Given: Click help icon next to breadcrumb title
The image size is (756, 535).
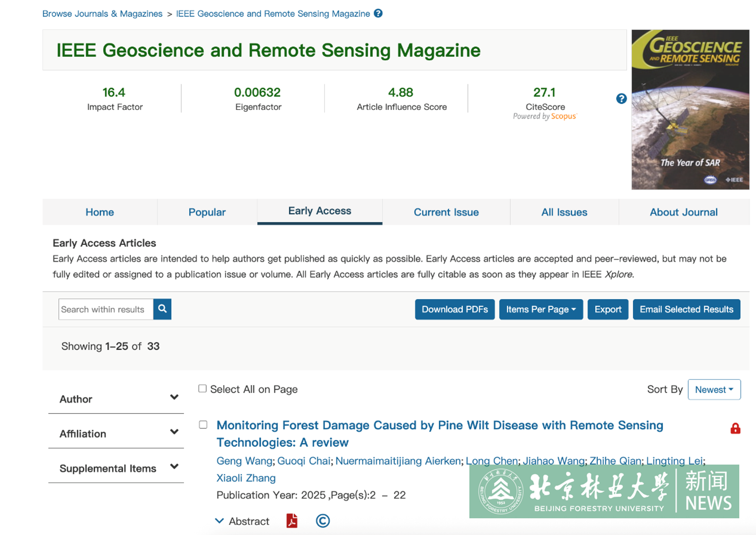Looking at the screenshot, I should (x=378, y=14).
